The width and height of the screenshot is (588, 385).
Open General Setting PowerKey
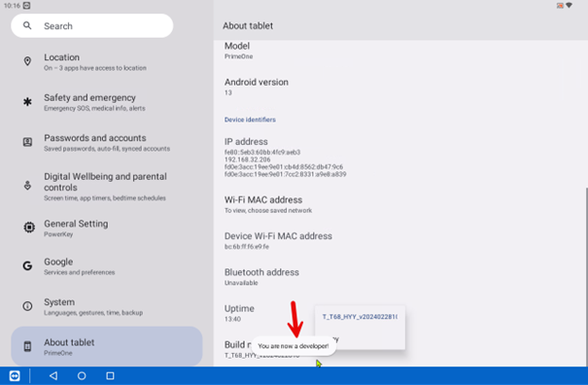(107, 228)
